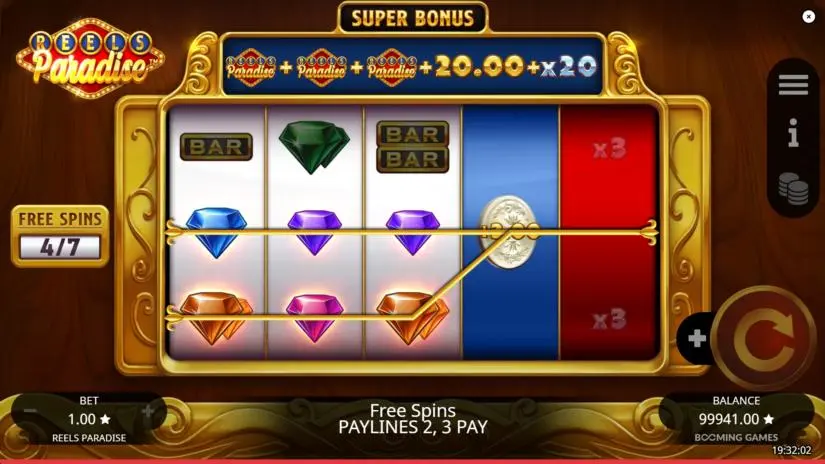825x464 pixels.
Task: Decrease bet with the minus button
Action: (x=30, y=410)
